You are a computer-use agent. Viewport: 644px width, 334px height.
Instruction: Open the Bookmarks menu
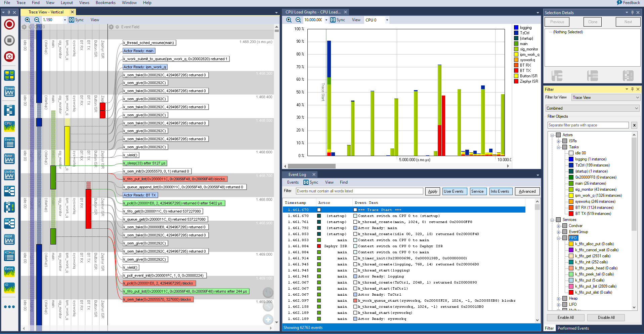click(x=105, y=3)
